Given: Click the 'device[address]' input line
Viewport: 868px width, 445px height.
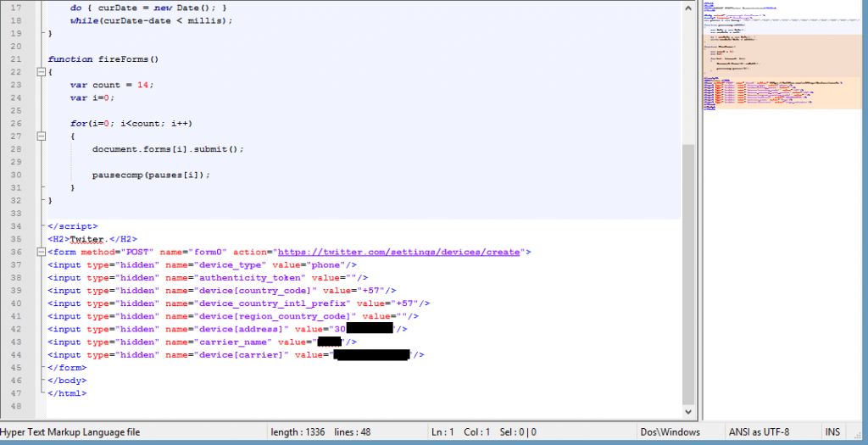Looking at the screenshot, I should pos(227,330).
